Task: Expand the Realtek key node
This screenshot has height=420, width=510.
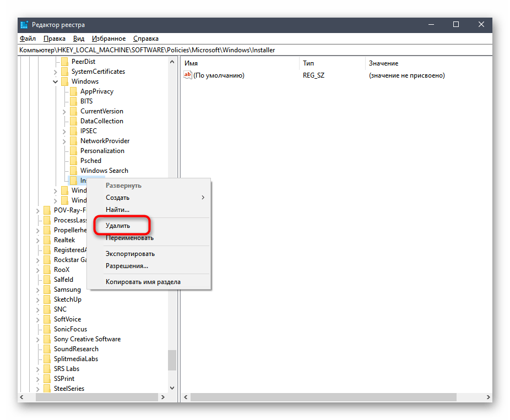Action: (38, 240)
